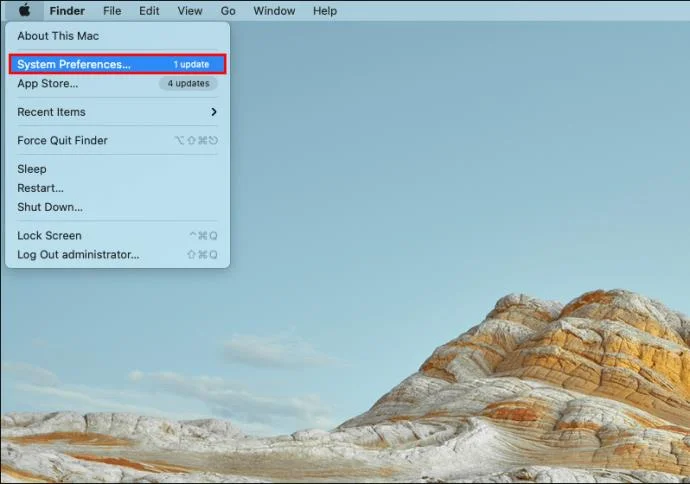Select Shut Down option
Image resolution: width=690 pixels, height=484 pixels.
point(117,207)
